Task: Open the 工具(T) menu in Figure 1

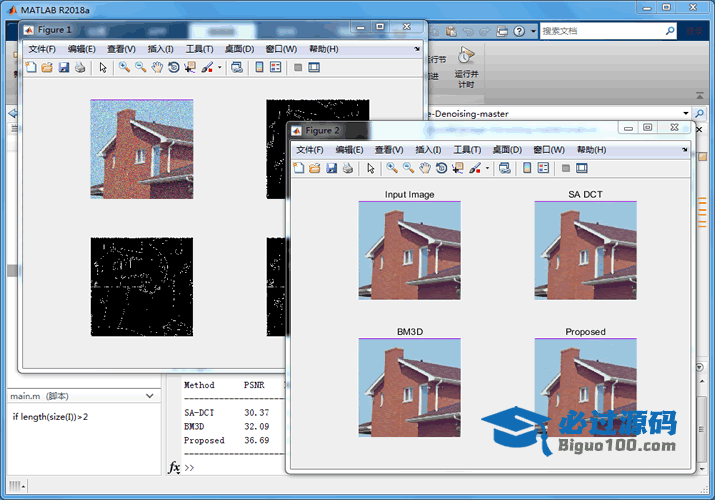Action: click(x=200, y=49)
